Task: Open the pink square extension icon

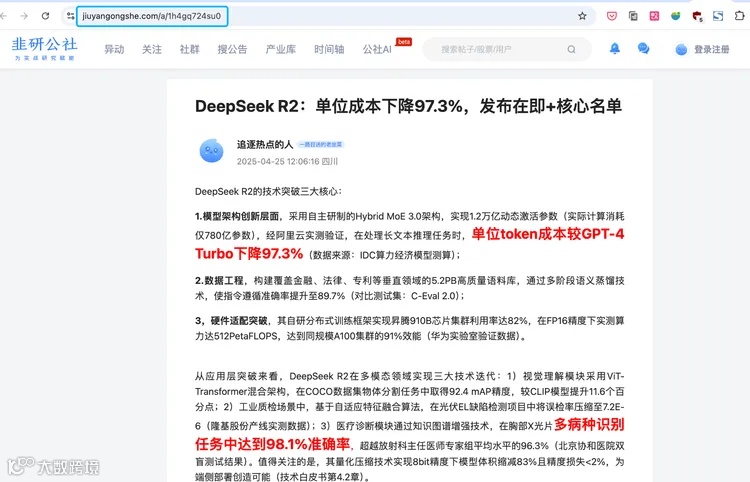Action: coord(654,16)
